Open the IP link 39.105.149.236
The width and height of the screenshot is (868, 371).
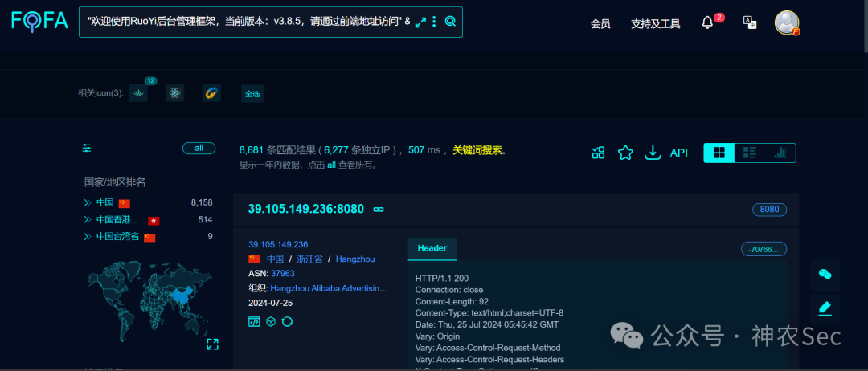click(278, 244)
